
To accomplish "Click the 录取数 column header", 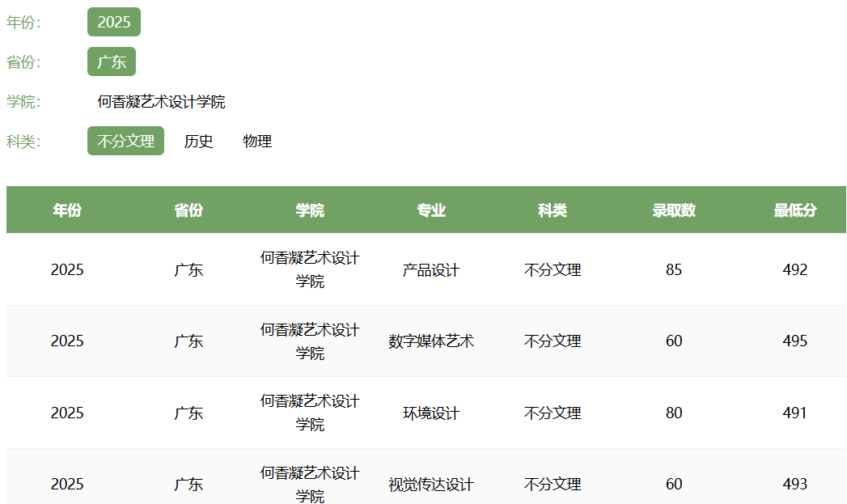I will 674,210.
